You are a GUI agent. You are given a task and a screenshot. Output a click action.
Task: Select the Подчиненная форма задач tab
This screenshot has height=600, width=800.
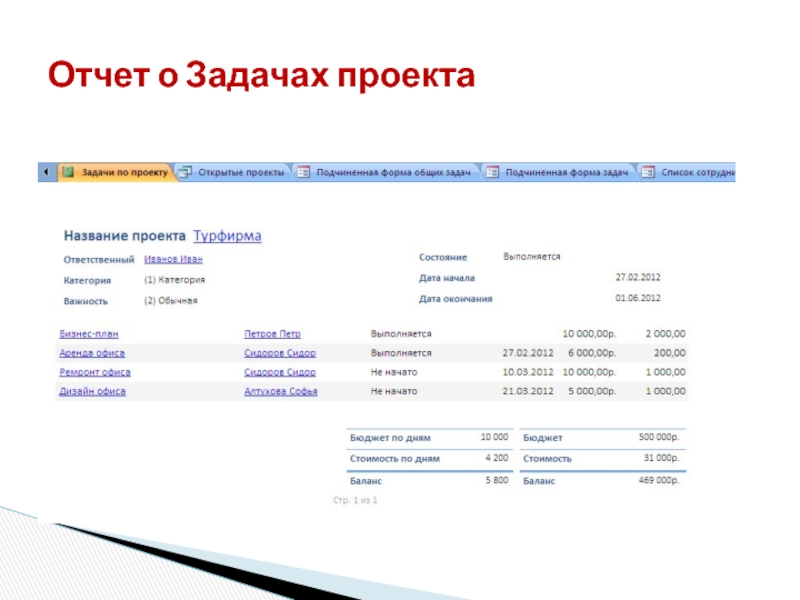click(566, 172)
